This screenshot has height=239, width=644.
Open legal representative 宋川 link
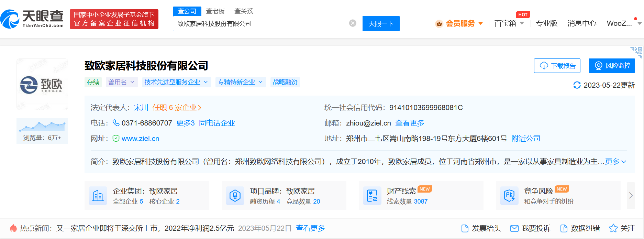(x=141, y=108)
